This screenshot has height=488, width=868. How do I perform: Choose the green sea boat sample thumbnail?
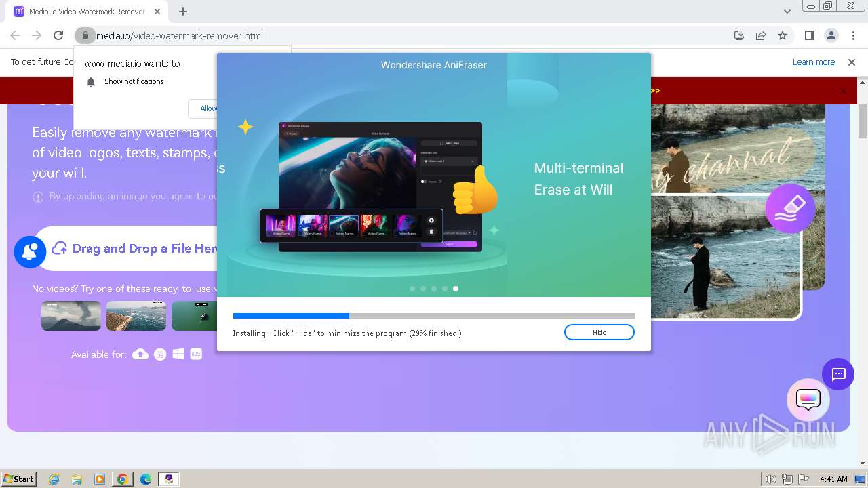(194, 316)
